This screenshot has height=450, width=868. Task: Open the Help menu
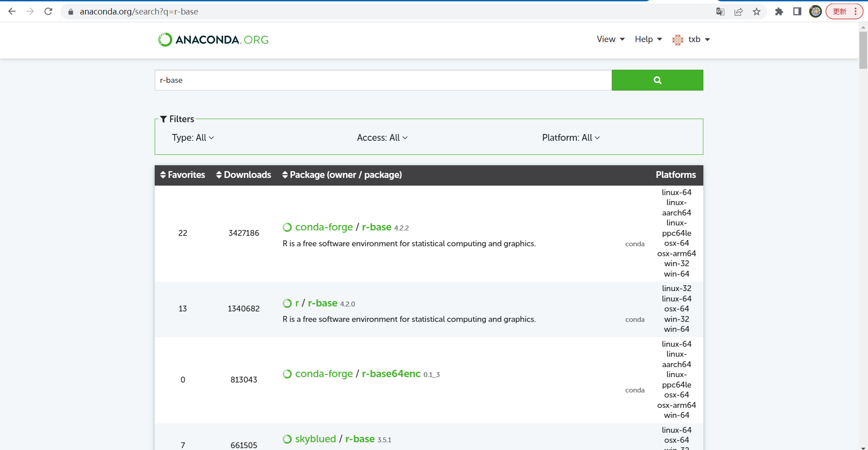648,39
